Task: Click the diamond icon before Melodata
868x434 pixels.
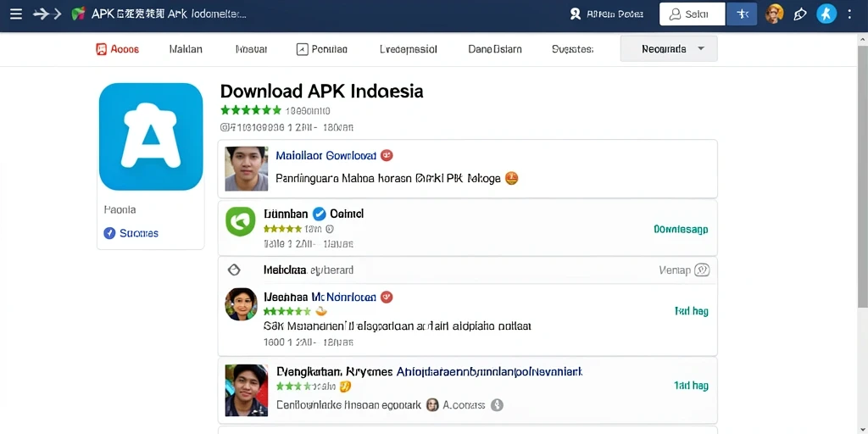Action: (234, 270)
